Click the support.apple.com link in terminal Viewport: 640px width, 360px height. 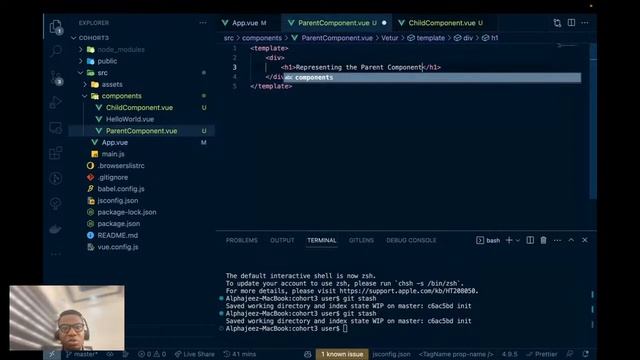[x=408, y=291]
